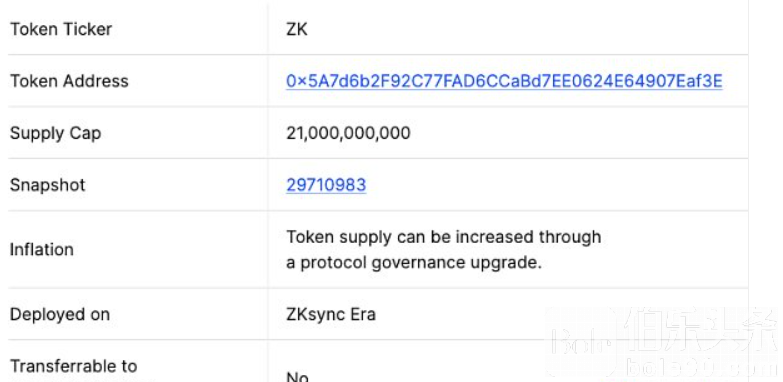The image size is (783, 382).
Task: Click the 0x prefix of the address
Action: click(x=298, y=81)
